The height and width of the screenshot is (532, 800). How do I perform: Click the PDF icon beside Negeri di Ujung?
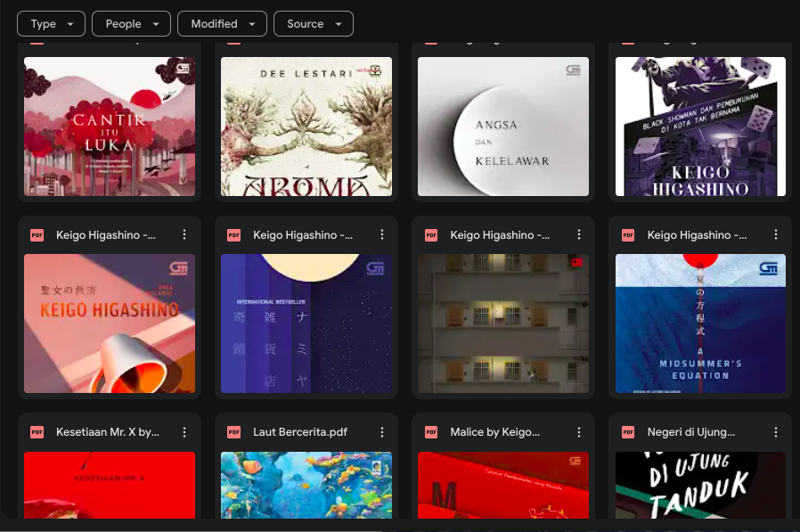pyautogui.click(x=628, y=432)
